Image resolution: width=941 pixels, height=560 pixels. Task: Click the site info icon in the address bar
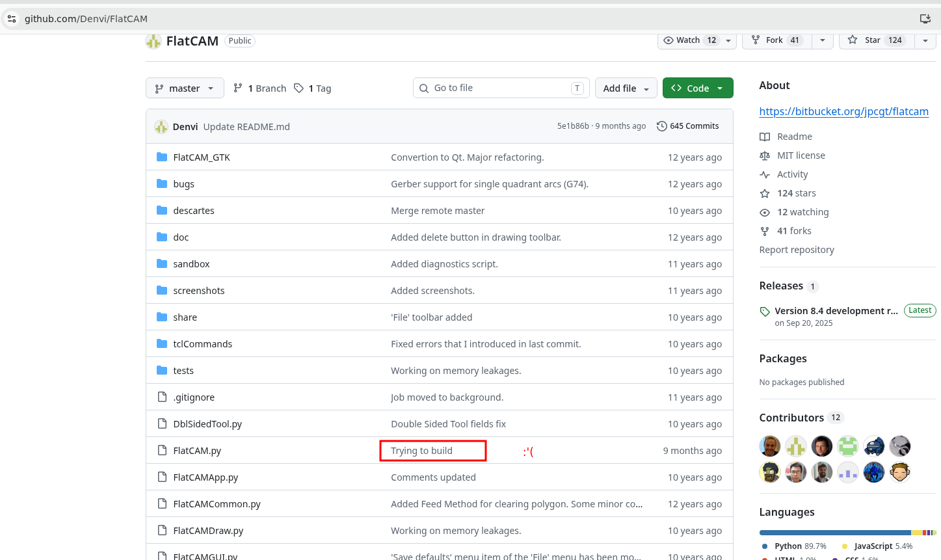[x=12, y=19]
